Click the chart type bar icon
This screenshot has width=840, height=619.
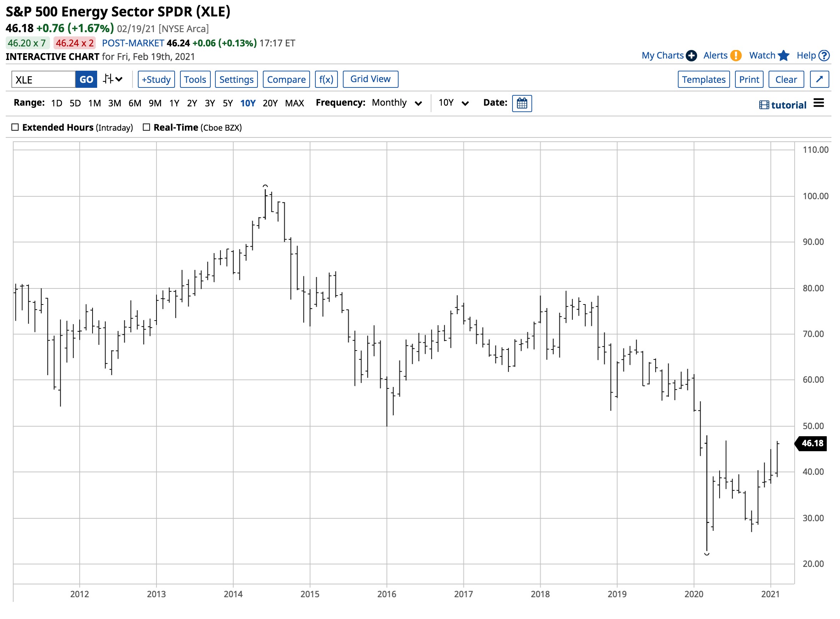[x=108, y=79]
